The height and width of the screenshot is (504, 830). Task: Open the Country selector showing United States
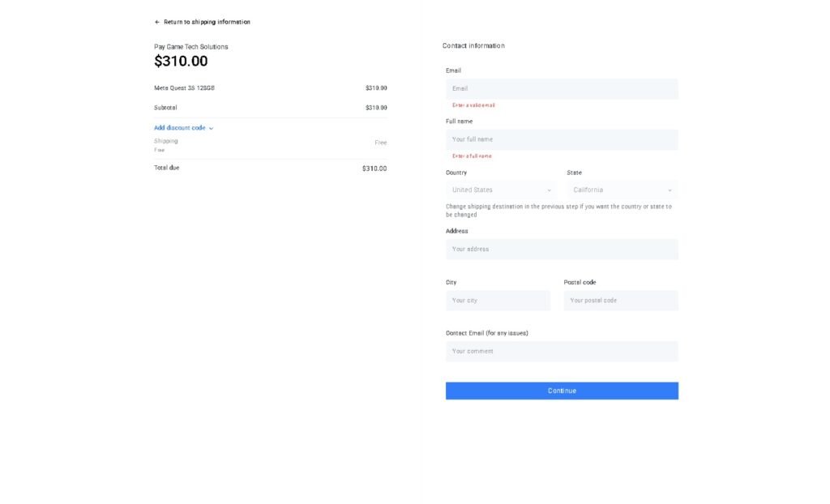click(x=498, y=189)
